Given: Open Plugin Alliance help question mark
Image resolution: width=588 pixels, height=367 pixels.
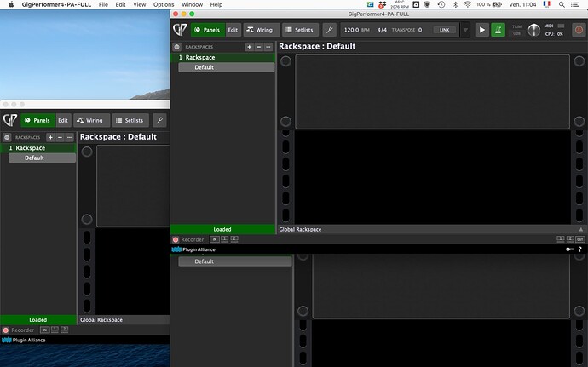Looking at the screenshot, I should pyautogui.click(x=580, y=249).
